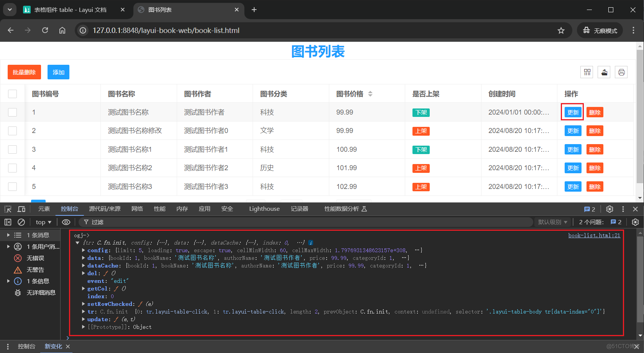Open drawer three-dot menu beside 控制台
This screenshot has width=644, height=353.
pos(8,346)
